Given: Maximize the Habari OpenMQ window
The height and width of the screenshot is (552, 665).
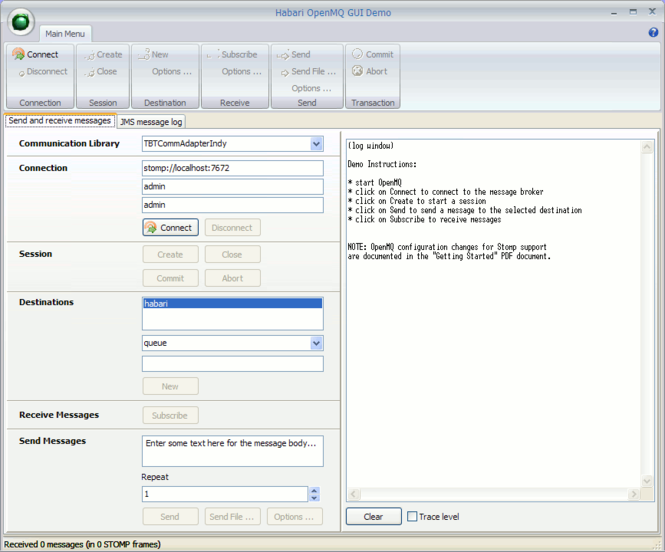Looking at the screenshot, I should point(633,12).
